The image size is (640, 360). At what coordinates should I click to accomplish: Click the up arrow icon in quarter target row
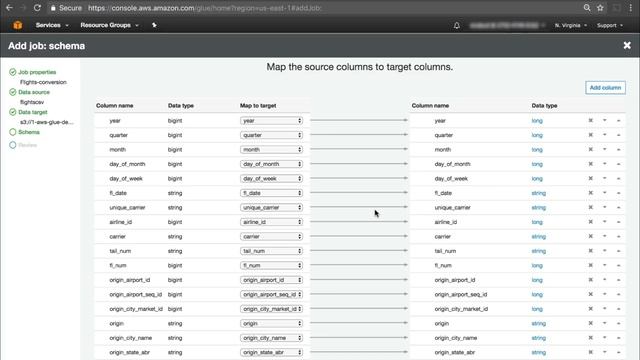click(x=618, y=135)
